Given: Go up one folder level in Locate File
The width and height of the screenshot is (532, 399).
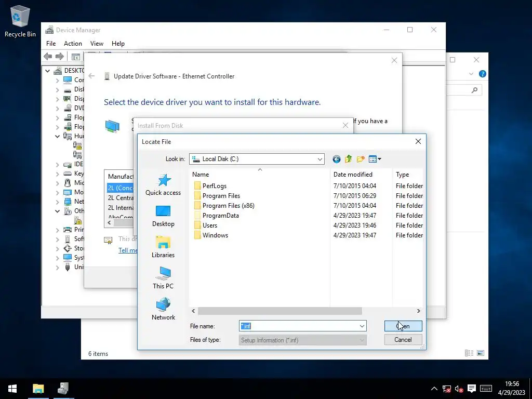Looking at the screenshot, I should (x=349, y=159).
